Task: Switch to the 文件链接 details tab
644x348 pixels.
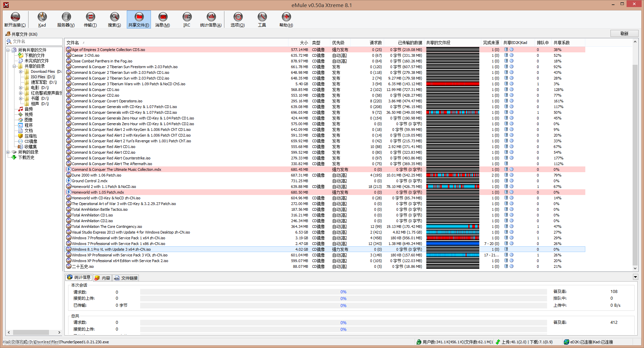Action: (126, 278)
